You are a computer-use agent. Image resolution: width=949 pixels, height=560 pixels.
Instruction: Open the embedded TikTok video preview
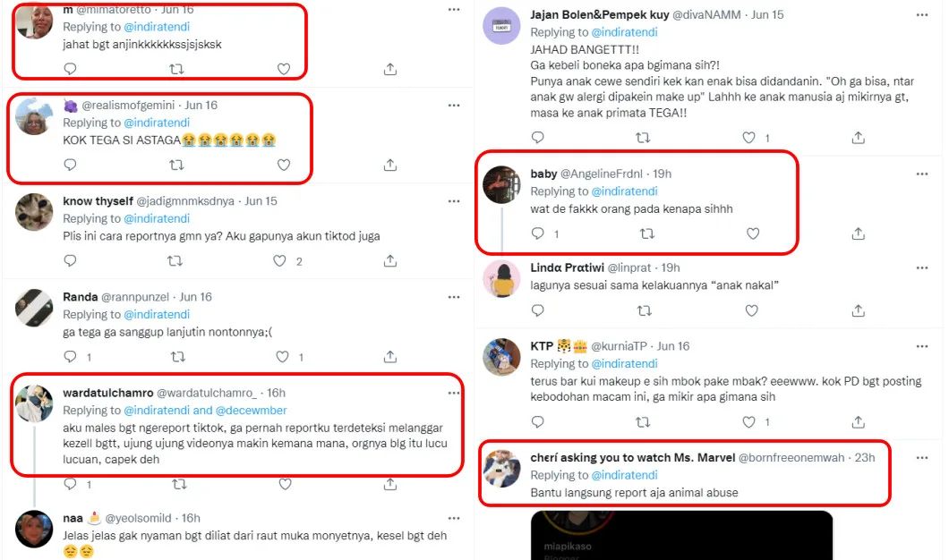pos(681,535)
